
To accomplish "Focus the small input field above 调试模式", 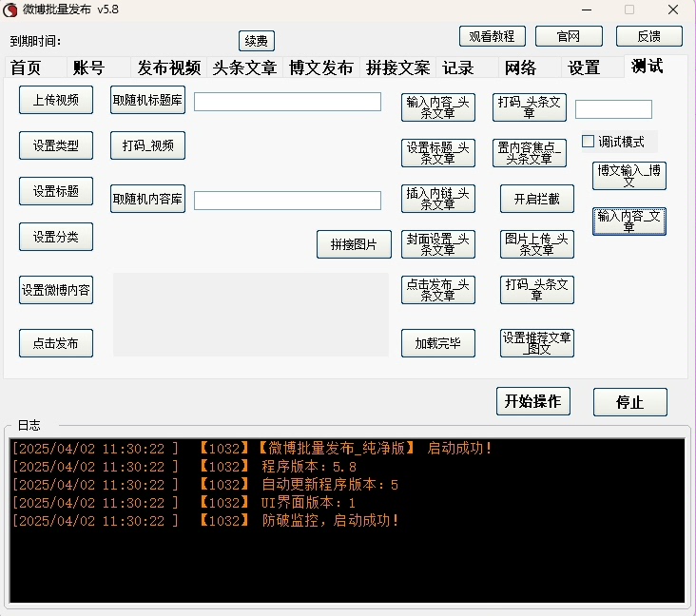I will (x=613, y=109).
